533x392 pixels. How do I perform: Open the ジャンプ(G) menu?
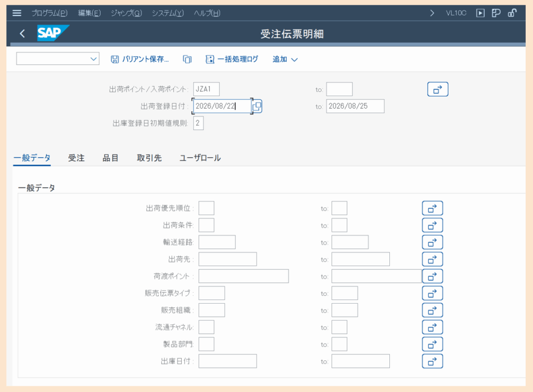coord(126,13)
